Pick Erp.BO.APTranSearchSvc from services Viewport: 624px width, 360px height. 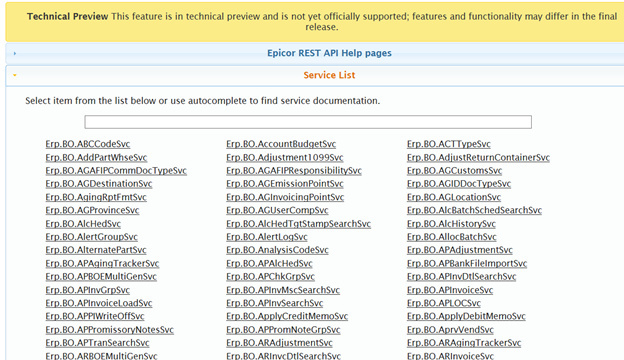(97, 343)
